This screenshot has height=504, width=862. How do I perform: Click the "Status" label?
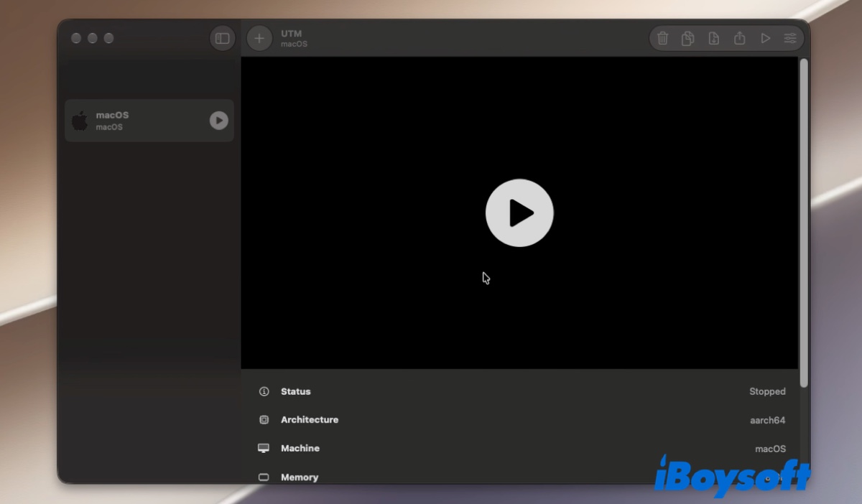tap(296, 391)
